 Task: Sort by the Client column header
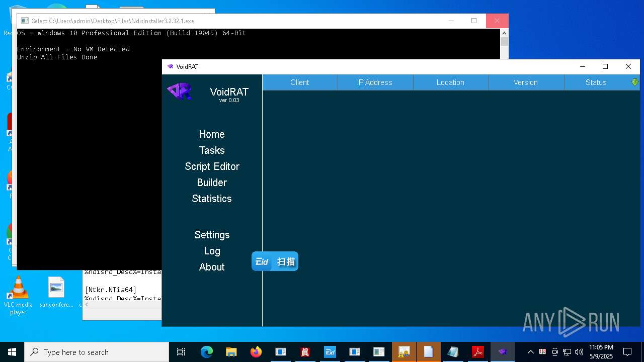(300, 82)
